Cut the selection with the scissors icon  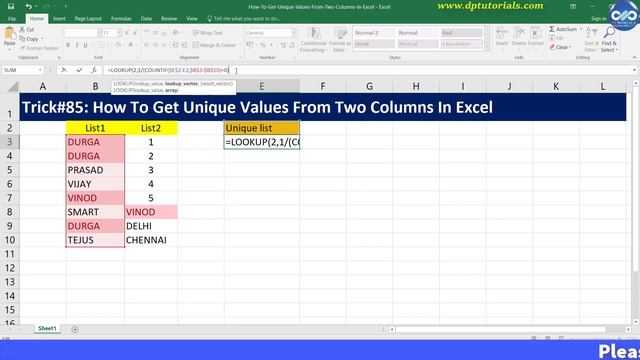(27, 29)
